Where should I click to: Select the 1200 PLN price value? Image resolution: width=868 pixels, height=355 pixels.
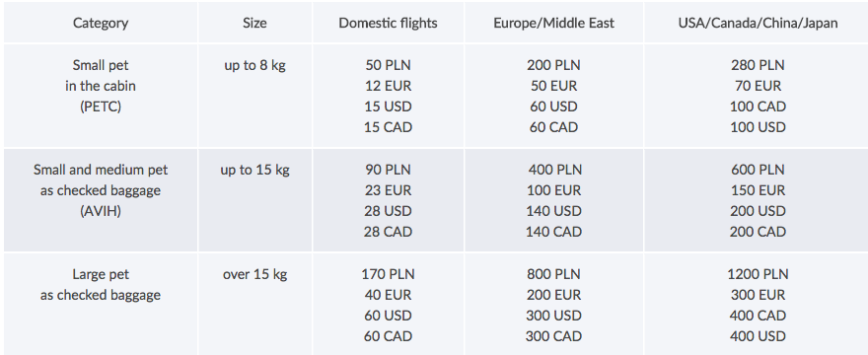[758, 274]
